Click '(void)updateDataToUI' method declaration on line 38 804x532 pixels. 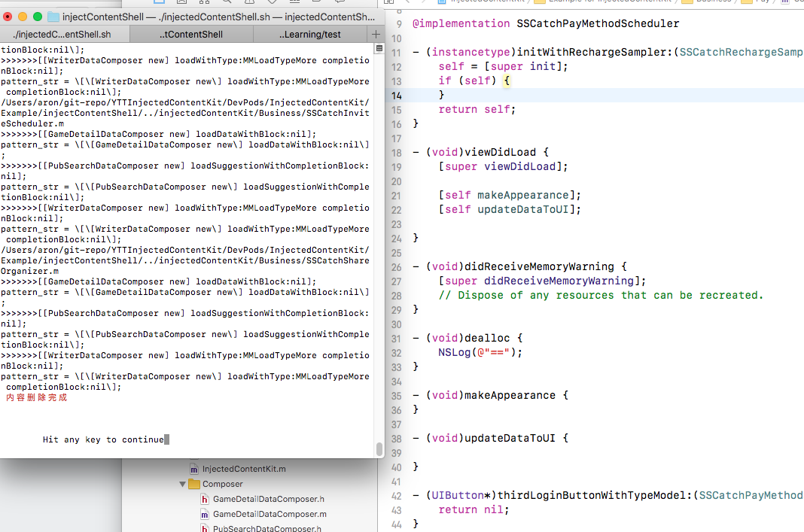click(491, 438)
